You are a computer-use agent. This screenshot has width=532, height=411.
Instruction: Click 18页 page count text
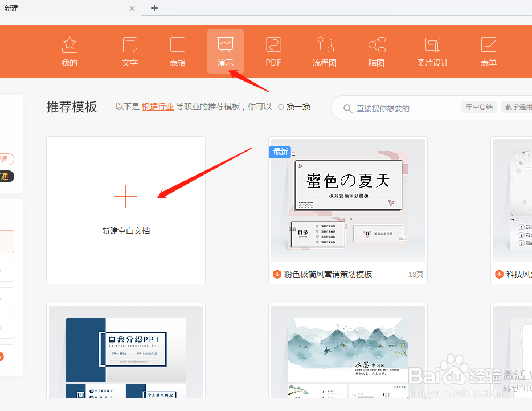tap(416, 274)
